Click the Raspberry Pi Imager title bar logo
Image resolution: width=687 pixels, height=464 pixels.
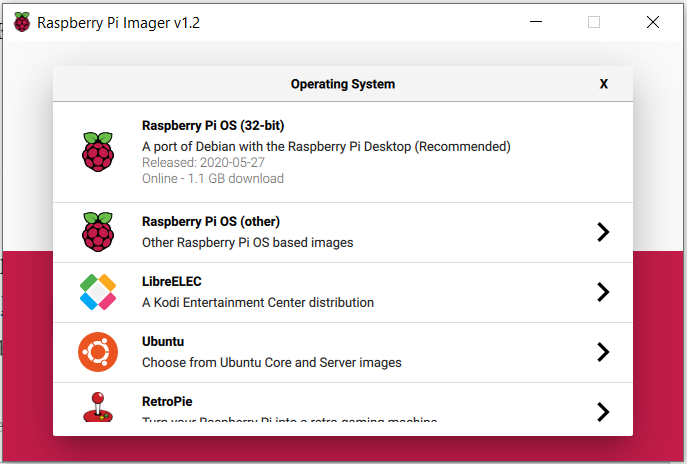(22, 22)
